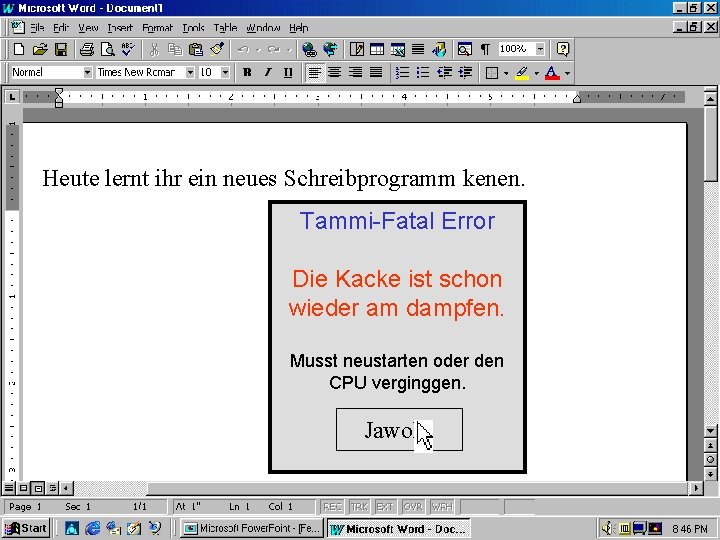Open the Format menu

158,28
